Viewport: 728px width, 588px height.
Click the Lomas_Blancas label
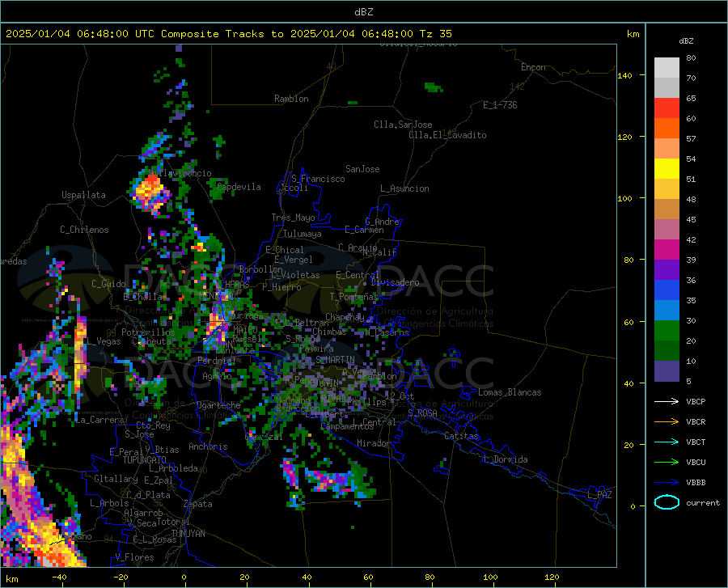pos(510,392)
